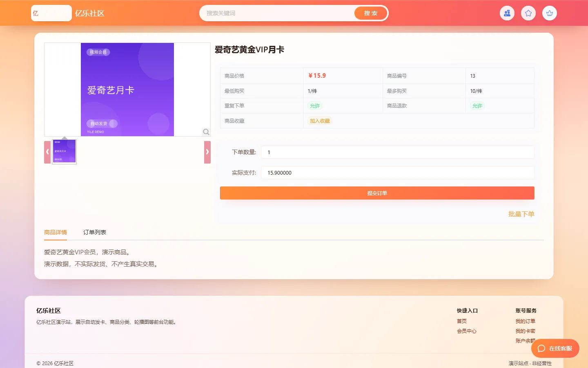The height and width of the screenshot is (368, 588).
Task: Switch to the 订单列表 tab
Action: pos(95,232)
